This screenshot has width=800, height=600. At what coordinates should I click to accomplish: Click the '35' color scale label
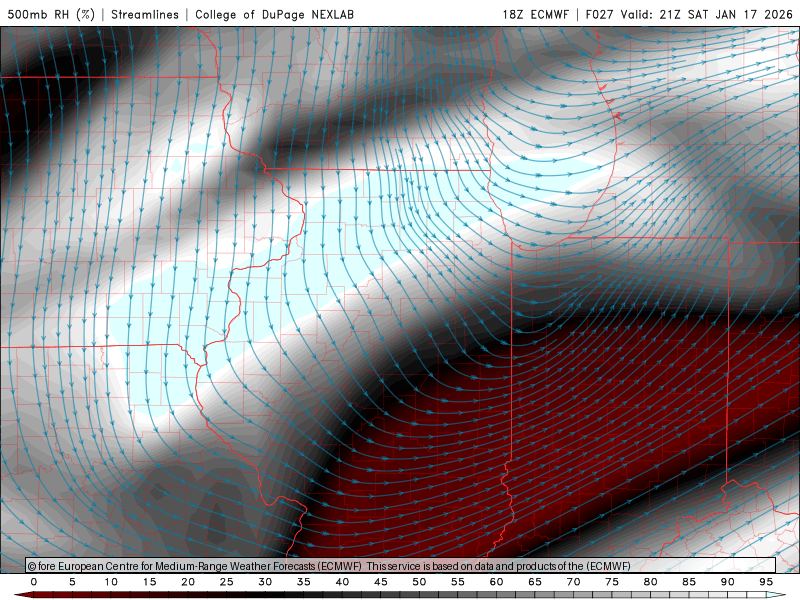pos(304,582)
